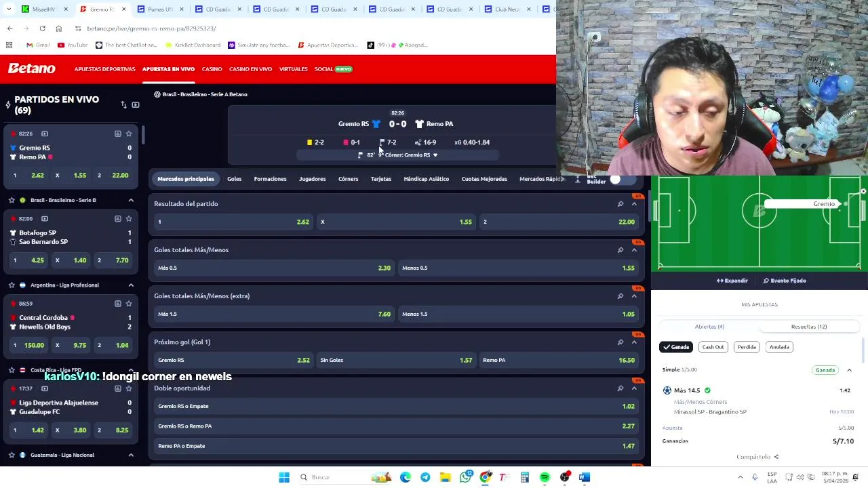The width and height of the screenshot is (868, 488).
Task: Favorite the Liga Deportiva Alajuelense match star
Action: pos(128,388)
